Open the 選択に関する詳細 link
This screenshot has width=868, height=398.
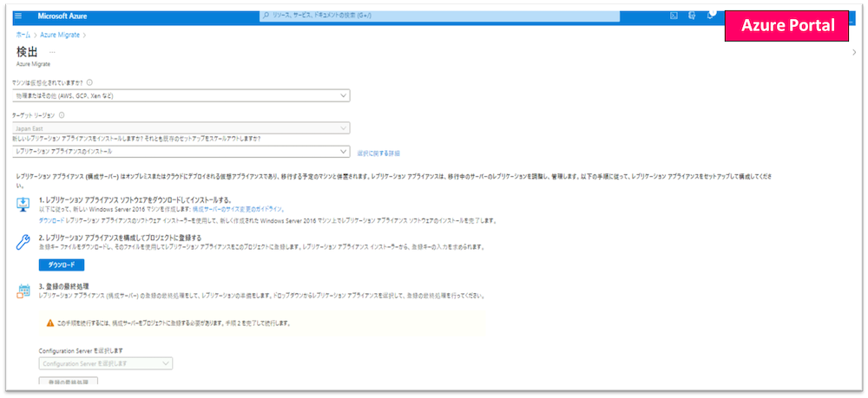[x=378, y=153]
